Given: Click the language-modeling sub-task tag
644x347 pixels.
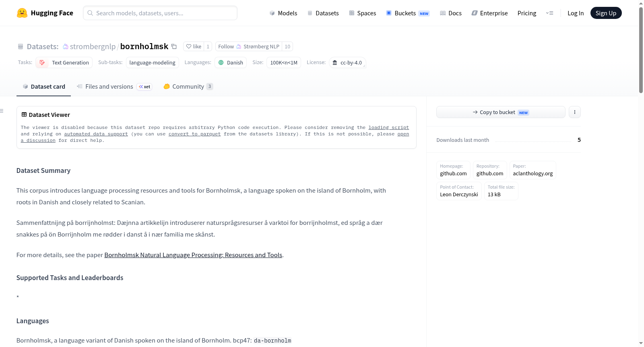Looking at the screenshot, I should (x=152, y=62).
